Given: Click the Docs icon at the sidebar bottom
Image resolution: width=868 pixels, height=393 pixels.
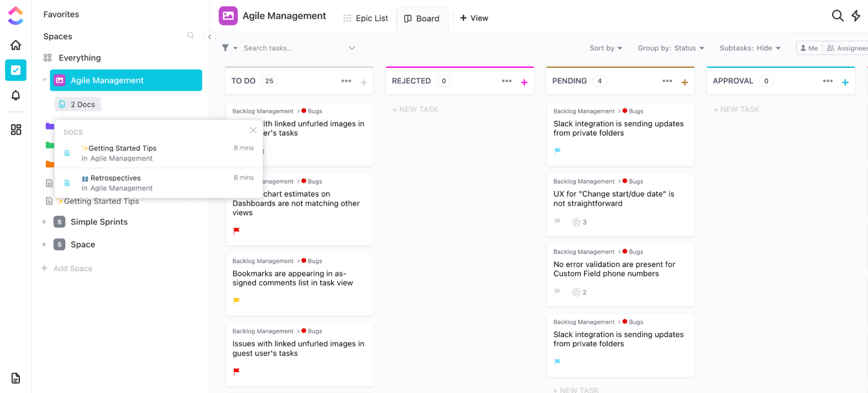Looking at the screenshot, I should [16, 378].
